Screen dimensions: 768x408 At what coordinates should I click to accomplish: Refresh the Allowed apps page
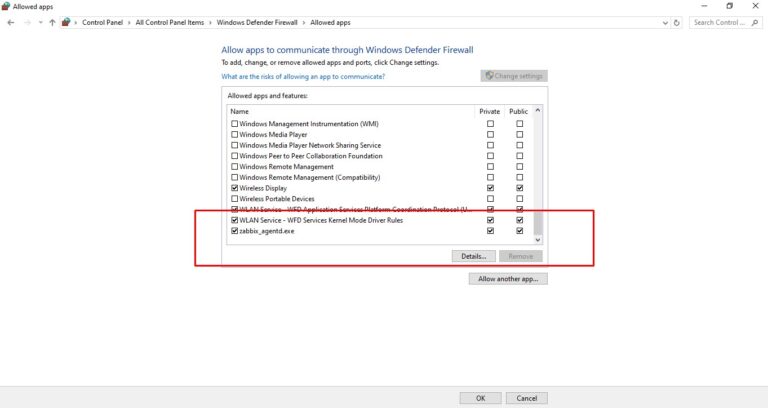(678, 22)
